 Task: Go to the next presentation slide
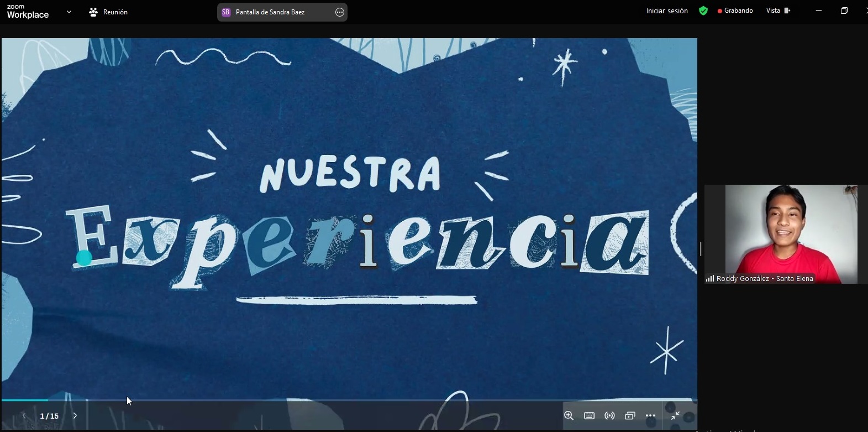[75, 415]
